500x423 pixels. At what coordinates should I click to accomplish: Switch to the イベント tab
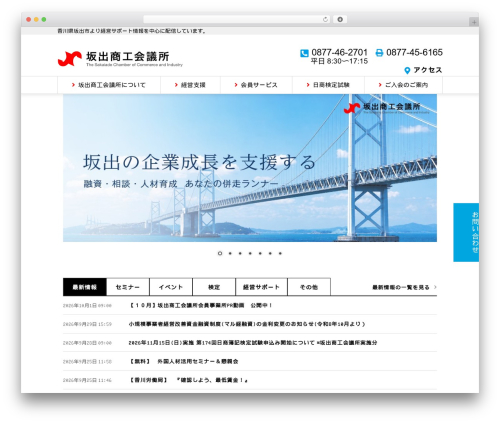[171, 287]
